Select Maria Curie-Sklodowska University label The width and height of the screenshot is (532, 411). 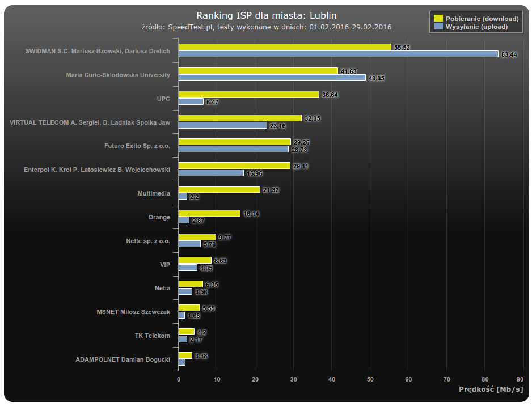[118, 75]
